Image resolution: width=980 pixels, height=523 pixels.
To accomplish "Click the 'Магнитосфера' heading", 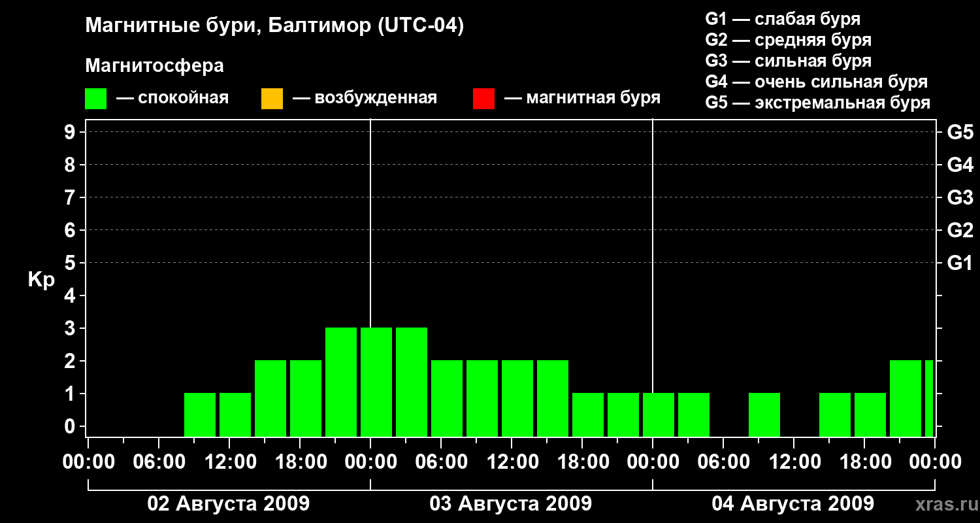I will tap(154, 66).
